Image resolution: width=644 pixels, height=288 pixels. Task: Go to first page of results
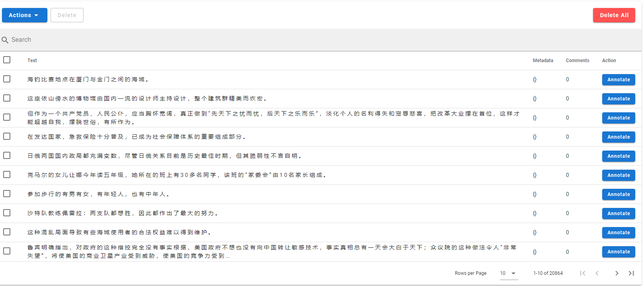pos(583,273)
